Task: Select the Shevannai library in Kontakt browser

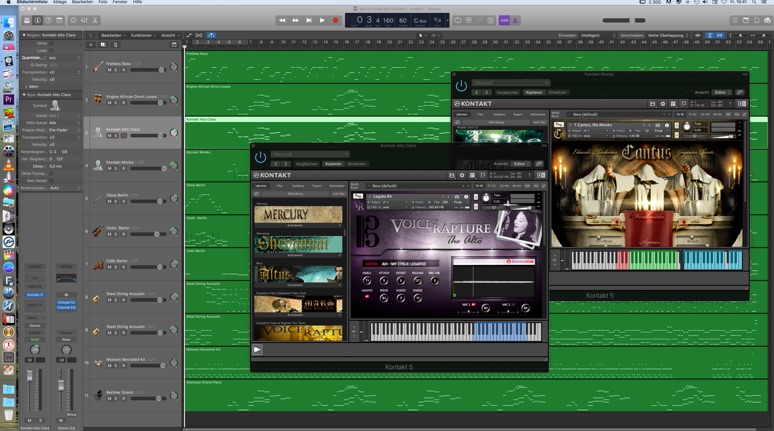Action: [x=298, y=244]
